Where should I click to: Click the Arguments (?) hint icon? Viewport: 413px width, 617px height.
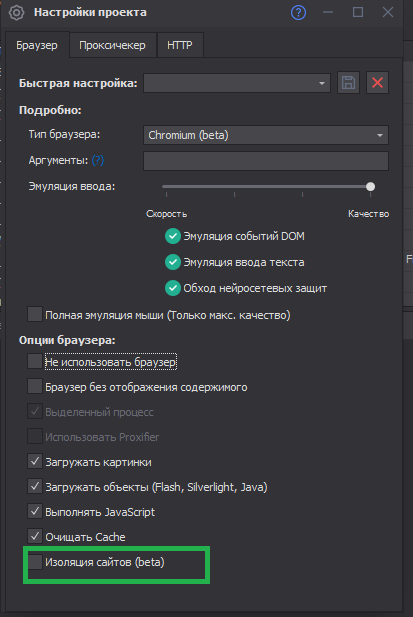tap(98, 160)
